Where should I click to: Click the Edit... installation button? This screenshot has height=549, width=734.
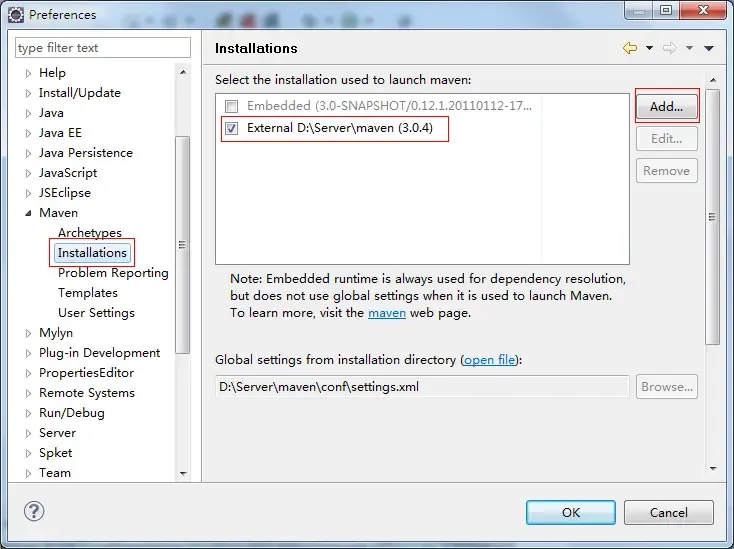[667, 139]
